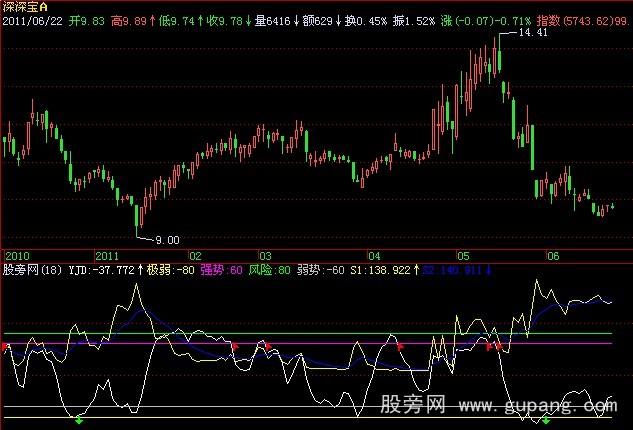Click the 9.00 lowest price label

tap(165, 240)
